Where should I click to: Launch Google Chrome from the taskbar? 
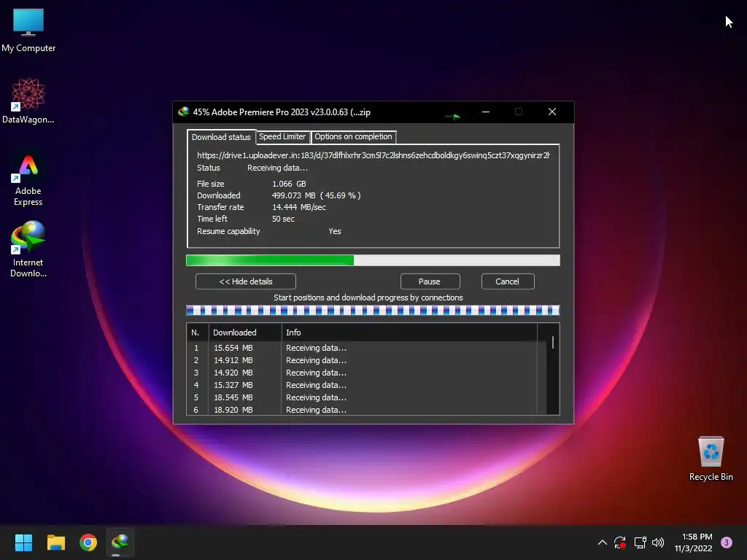88,542
